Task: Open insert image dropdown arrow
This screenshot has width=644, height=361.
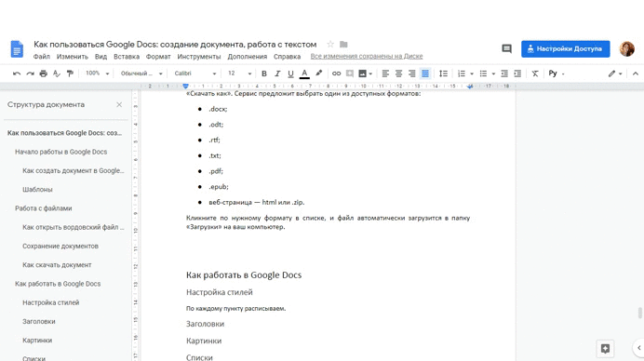Action: (x=370, y=74)
